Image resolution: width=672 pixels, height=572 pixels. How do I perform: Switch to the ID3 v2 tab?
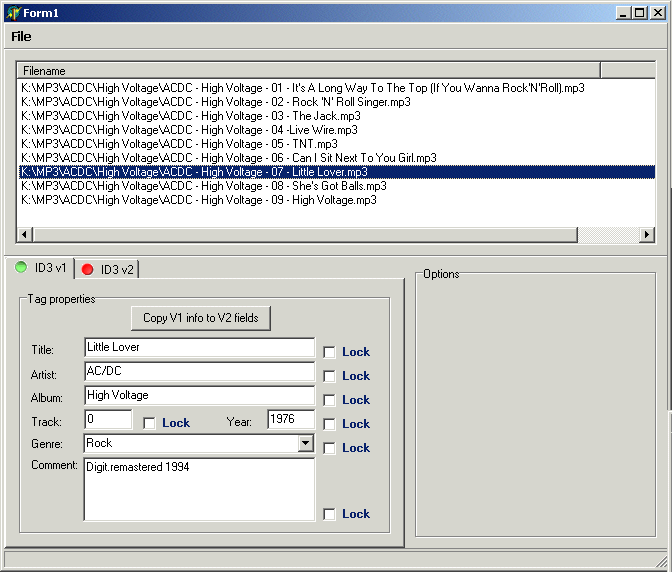pos(107,270)
